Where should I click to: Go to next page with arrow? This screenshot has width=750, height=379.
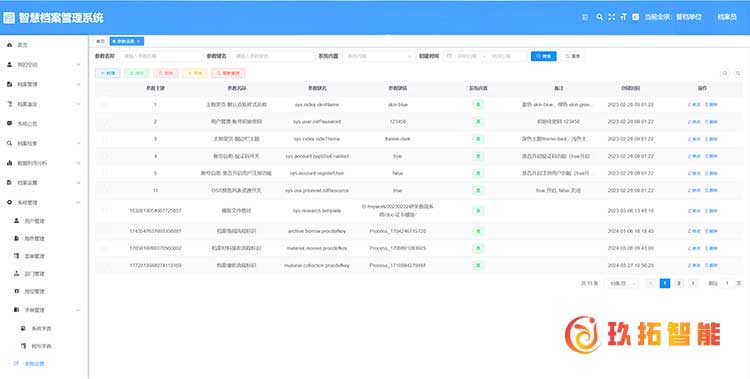point(693,283)
